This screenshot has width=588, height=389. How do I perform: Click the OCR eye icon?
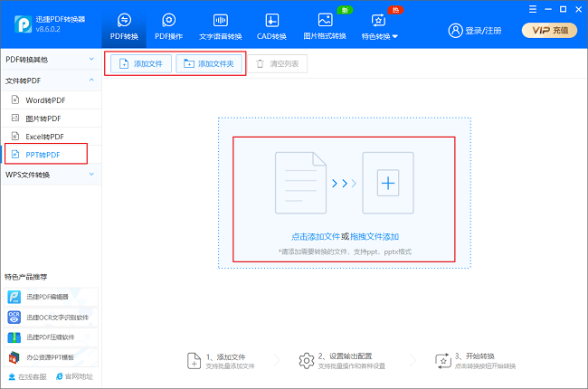coord(14,318)
